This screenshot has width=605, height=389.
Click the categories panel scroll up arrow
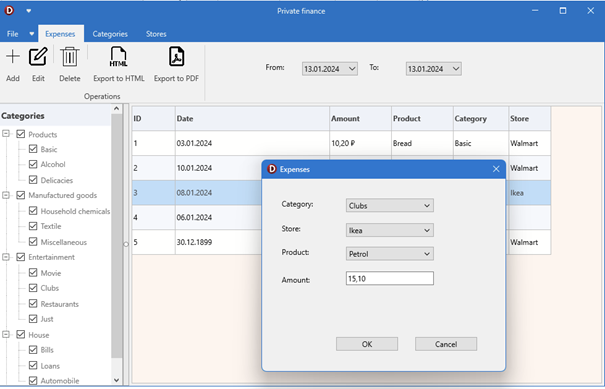click(x=117, y=109)
